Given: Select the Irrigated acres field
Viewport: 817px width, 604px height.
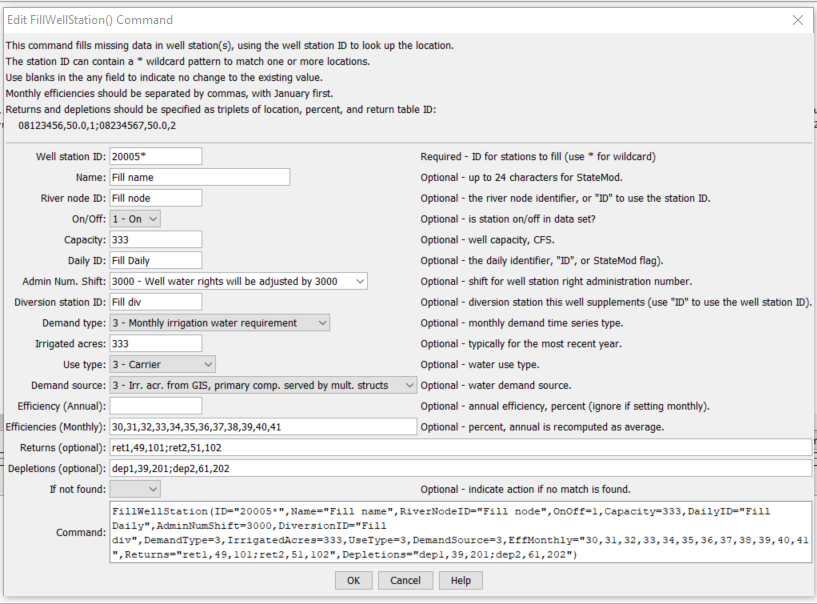Looking at the screenshot, I should pyautogui.click(x=156, y=344).
